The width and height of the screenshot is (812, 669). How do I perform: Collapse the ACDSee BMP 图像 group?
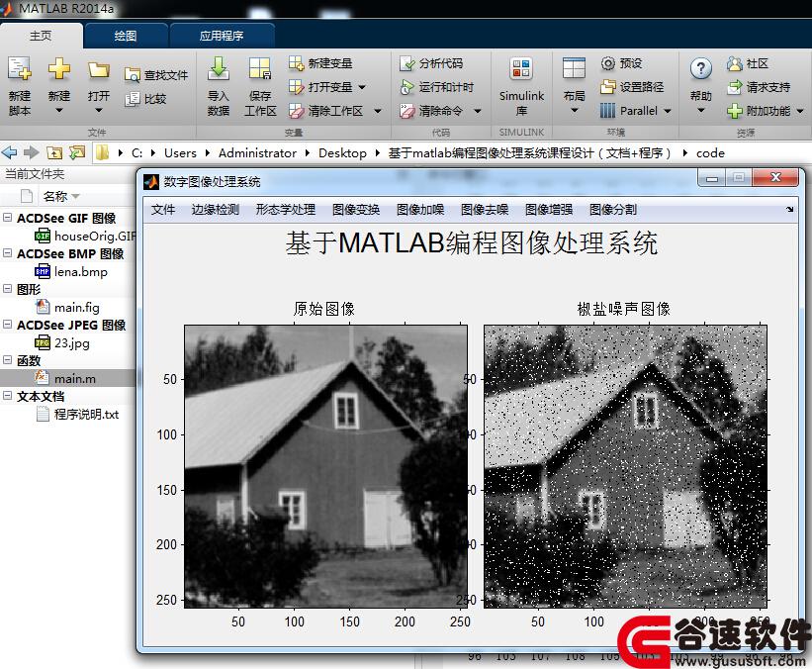7,253
